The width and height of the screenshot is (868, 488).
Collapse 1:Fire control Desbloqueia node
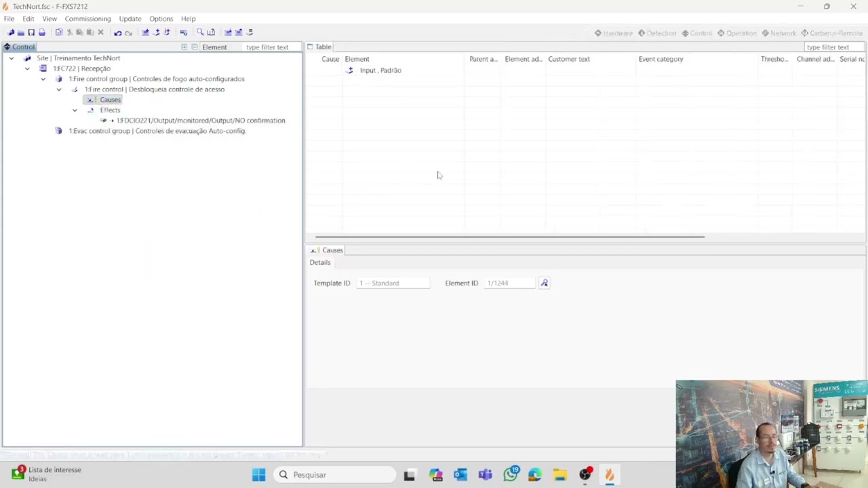click(x=59, y=89)
